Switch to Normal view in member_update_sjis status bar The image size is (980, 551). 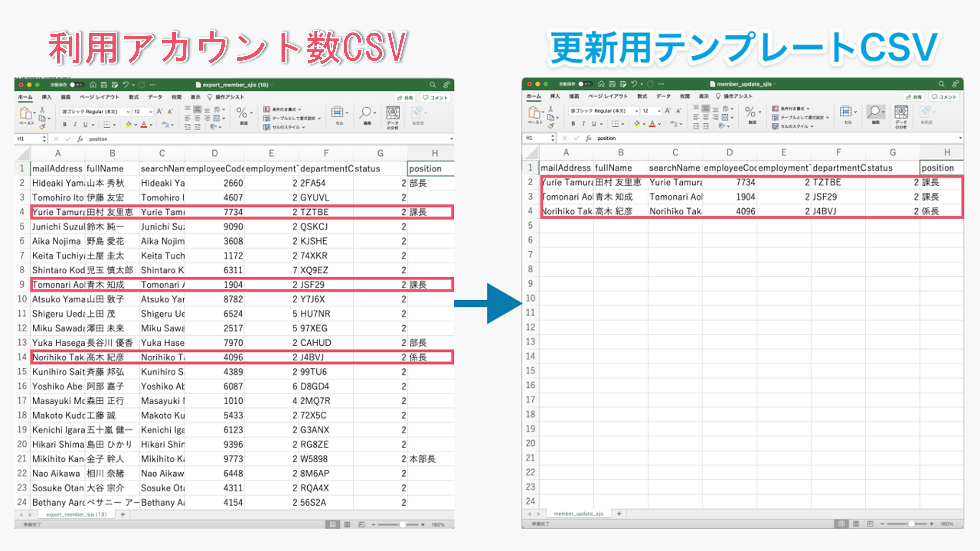[x=841, y=524]
